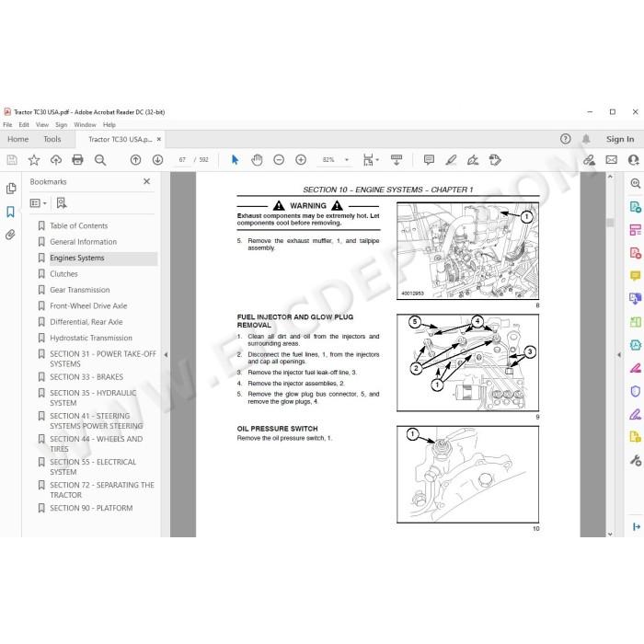This screenshot has width=644, height=644.
Task: Open Table of Contents bookmark
Action: (79, 225)
